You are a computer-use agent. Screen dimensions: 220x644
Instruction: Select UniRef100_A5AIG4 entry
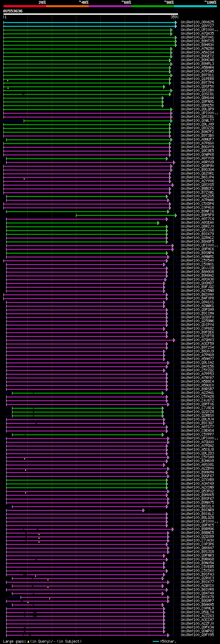pos(197,52)
